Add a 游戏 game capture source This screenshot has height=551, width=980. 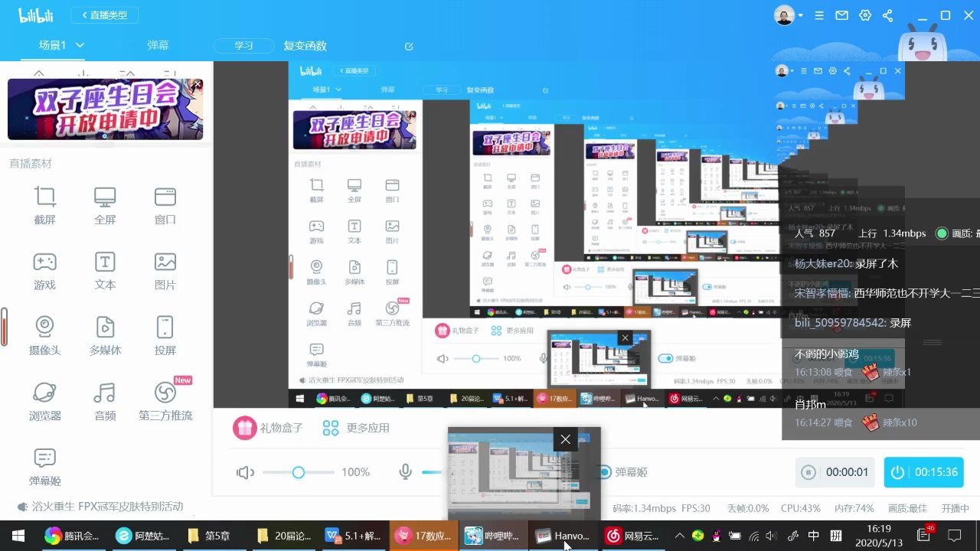click(45, 271)
